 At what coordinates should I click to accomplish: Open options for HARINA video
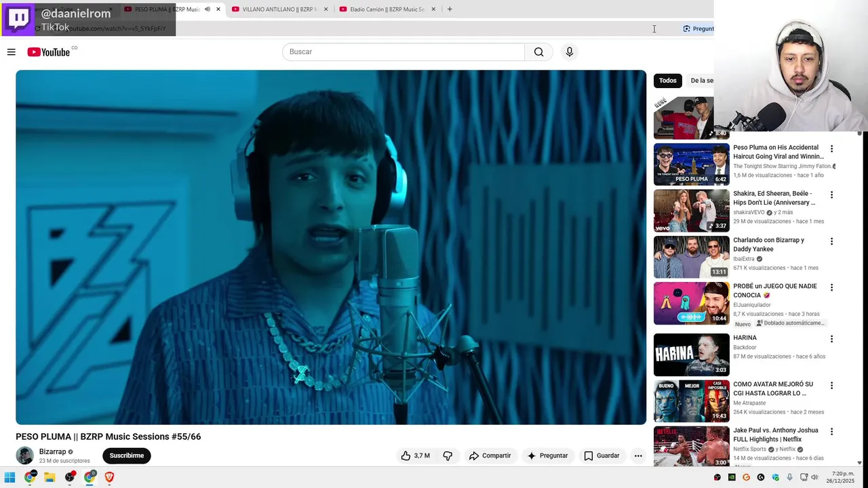tap(831, 339)
